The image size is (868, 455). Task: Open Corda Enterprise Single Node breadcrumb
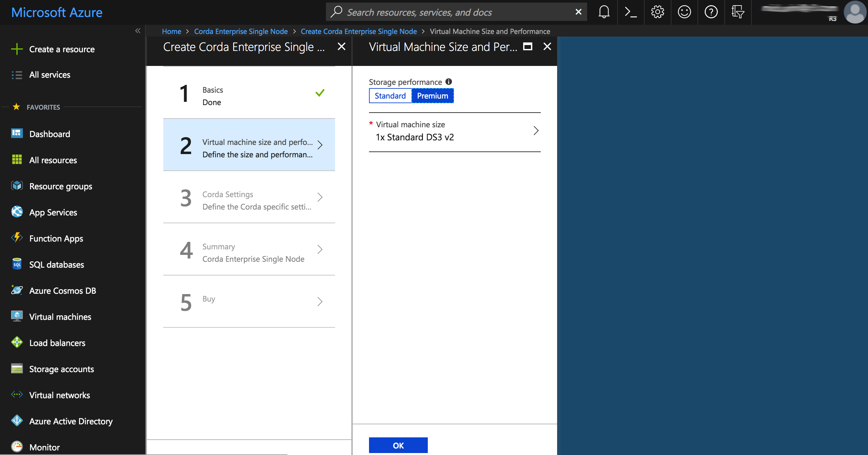[x=241, y=31]
